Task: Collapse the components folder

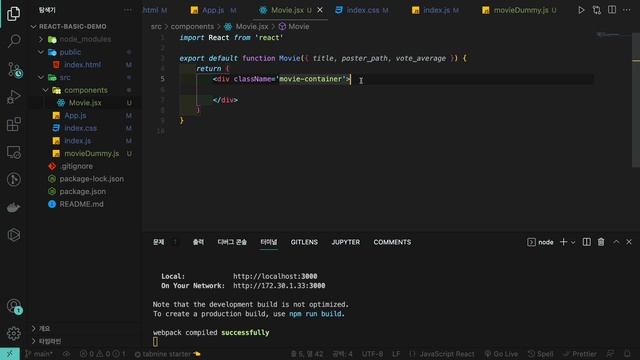Action: pos(46,90)
